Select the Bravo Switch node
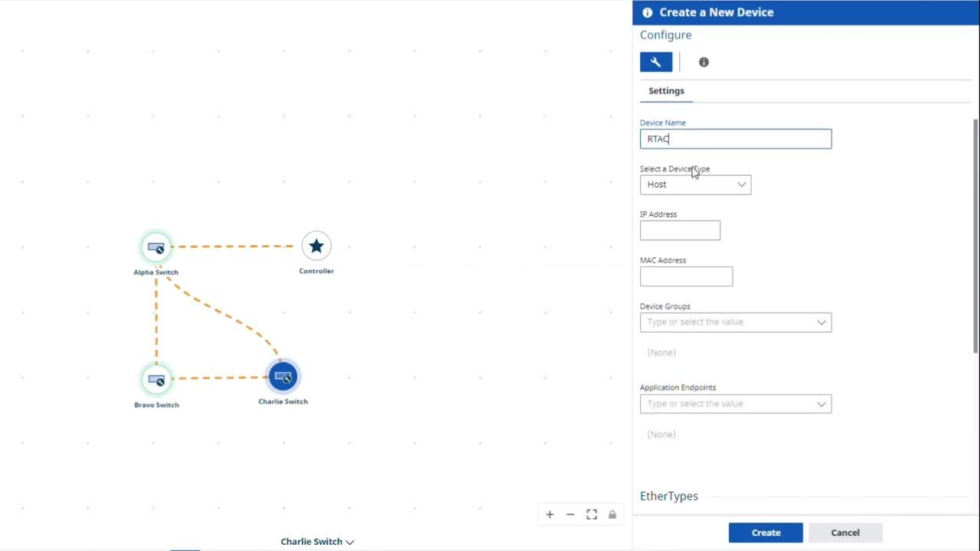980x551 pixels. pos(156,379)
